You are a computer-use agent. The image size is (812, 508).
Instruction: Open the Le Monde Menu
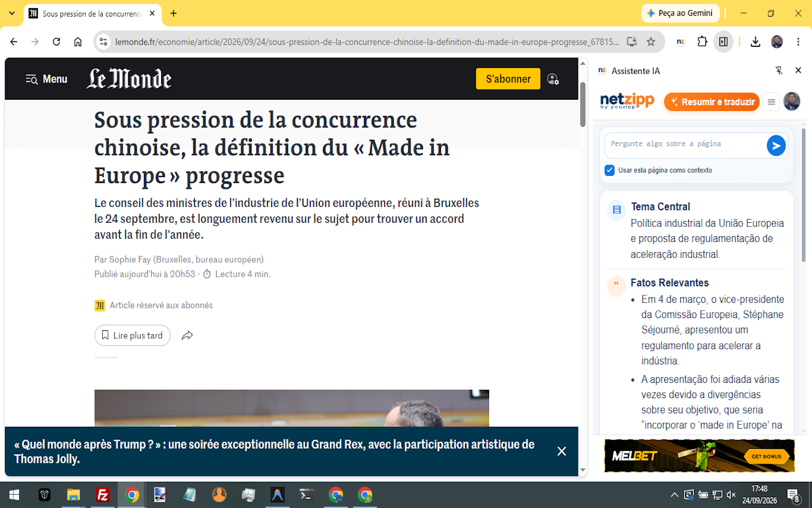(x=46, y=79)
